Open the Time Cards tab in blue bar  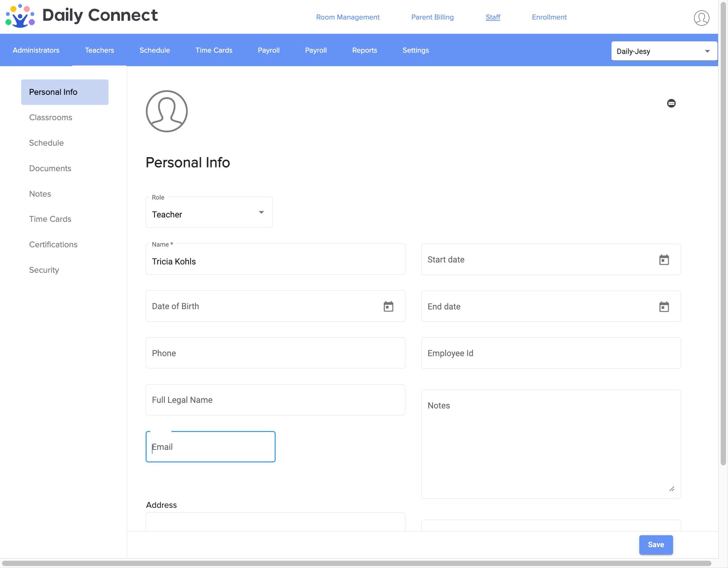pos(214,50)
